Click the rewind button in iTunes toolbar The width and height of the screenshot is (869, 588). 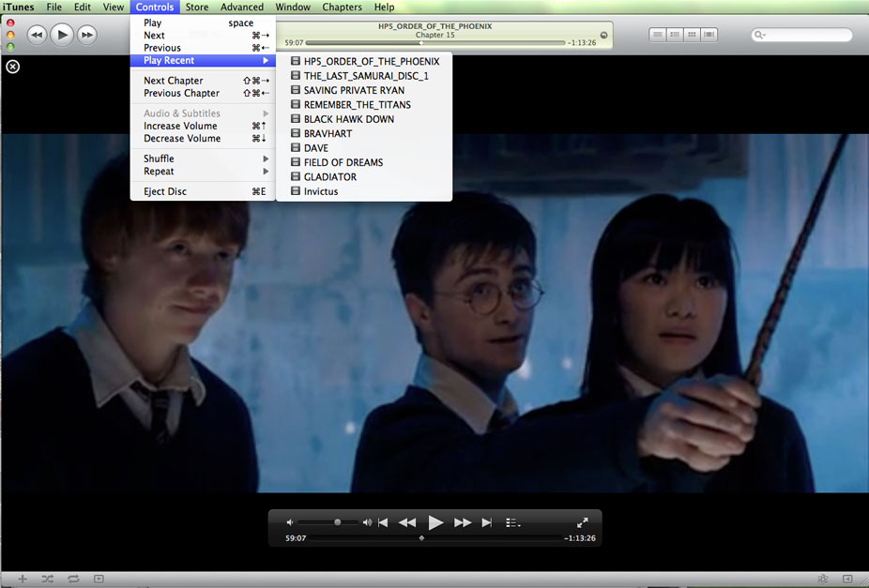[37, 35]
